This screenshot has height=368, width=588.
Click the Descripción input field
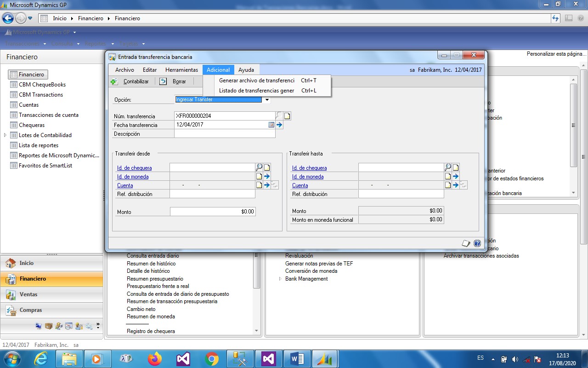point(225,134)
